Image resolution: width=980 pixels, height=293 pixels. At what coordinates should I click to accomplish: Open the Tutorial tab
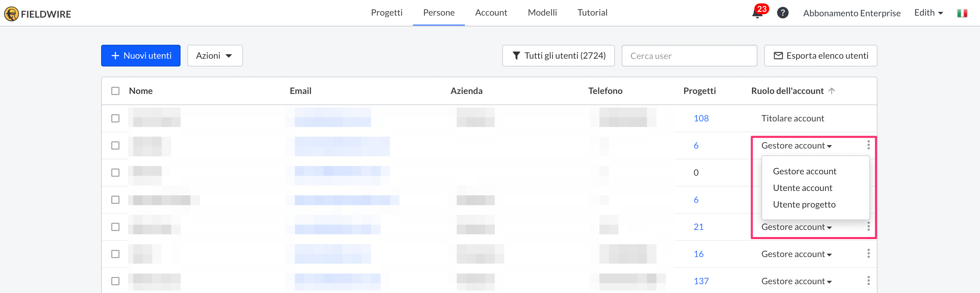coord(592,13)
